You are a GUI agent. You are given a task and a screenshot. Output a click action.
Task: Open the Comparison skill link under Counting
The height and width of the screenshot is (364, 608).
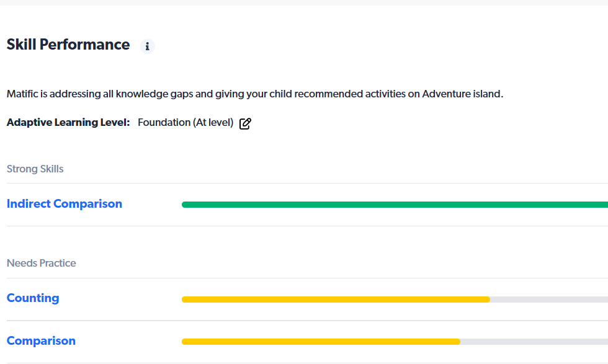(x=41, y=341)
